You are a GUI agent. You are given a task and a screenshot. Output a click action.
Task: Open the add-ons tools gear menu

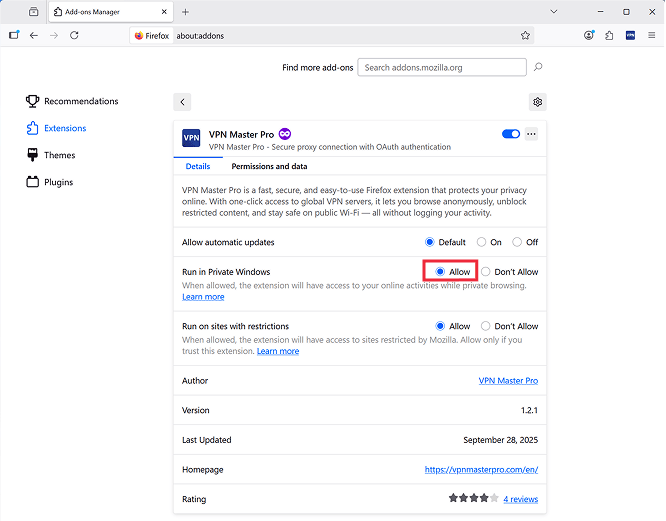coord(538,102)
